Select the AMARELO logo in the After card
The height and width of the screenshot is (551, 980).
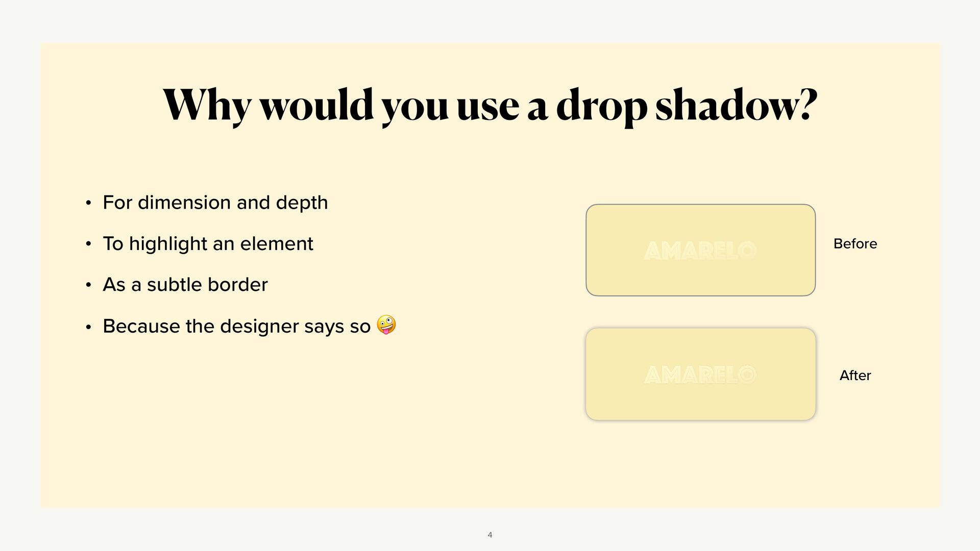tap(700, 375)
